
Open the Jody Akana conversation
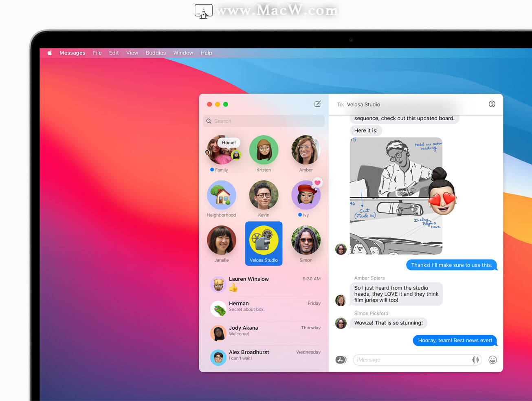click(265, 333)
